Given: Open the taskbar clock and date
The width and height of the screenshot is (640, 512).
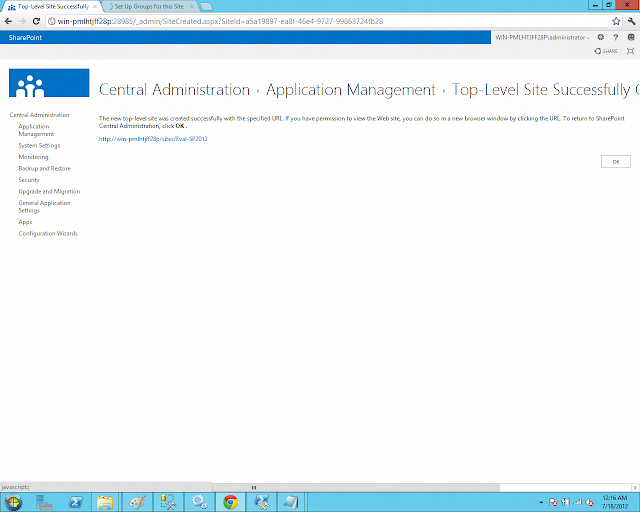Looking at the screenshot, I should (x=615, y=502).
